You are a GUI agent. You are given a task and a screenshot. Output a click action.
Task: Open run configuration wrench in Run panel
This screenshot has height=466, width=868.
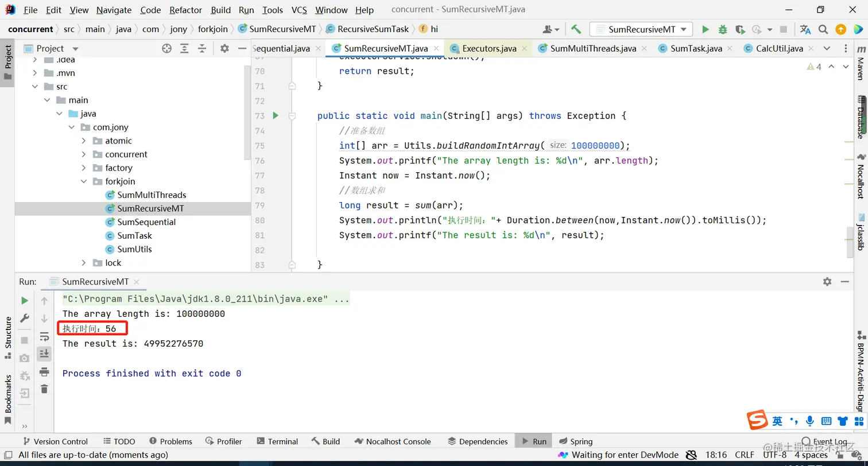pos(25,318)
